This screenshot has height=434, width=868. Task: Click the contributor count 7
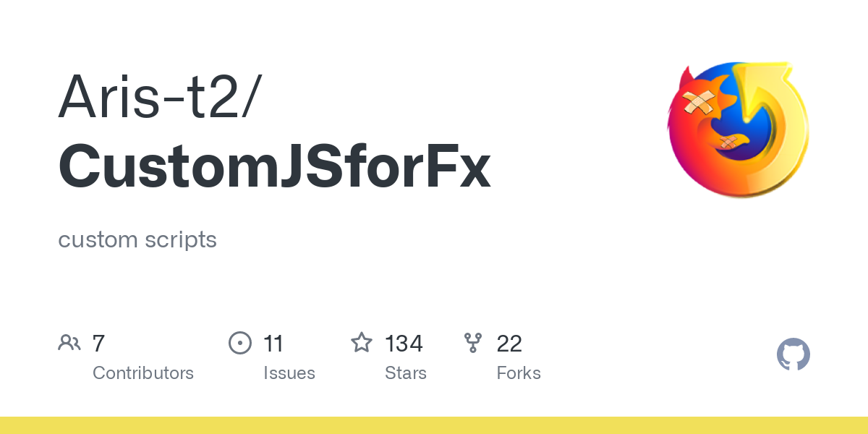click(98, 344)
